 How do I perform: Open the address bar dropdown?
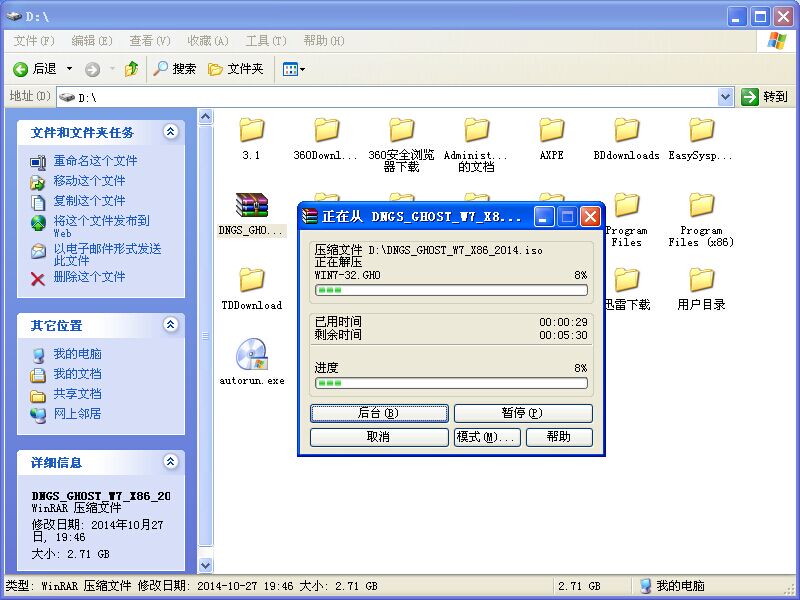[x=728, y=97]
